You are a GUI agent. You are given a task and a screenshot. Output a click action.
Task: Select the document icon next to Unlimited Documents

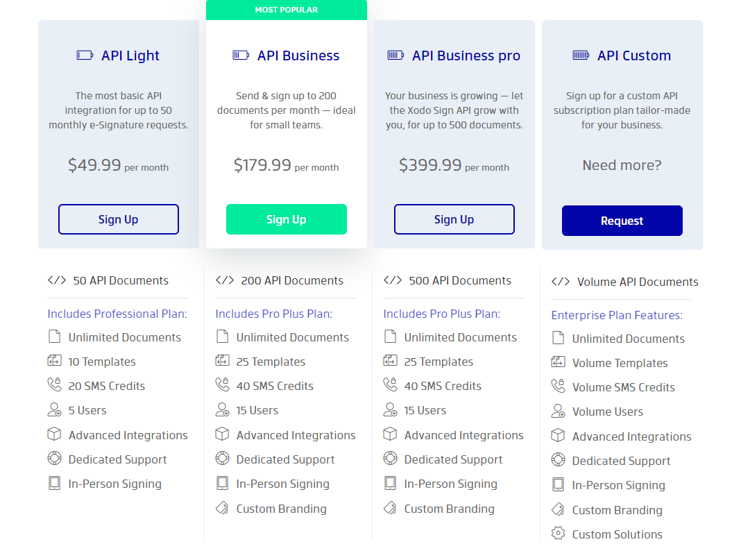56,337
